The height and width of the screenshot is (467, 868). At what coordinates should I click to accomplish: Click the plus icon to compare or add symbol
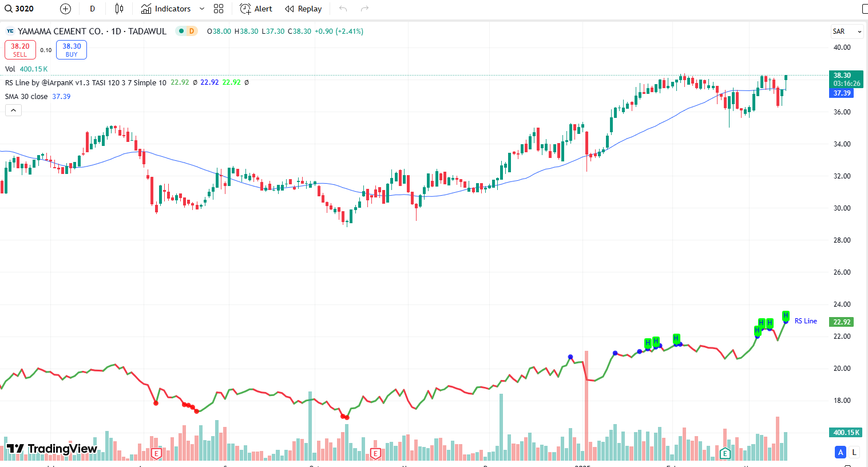(66, 9)
